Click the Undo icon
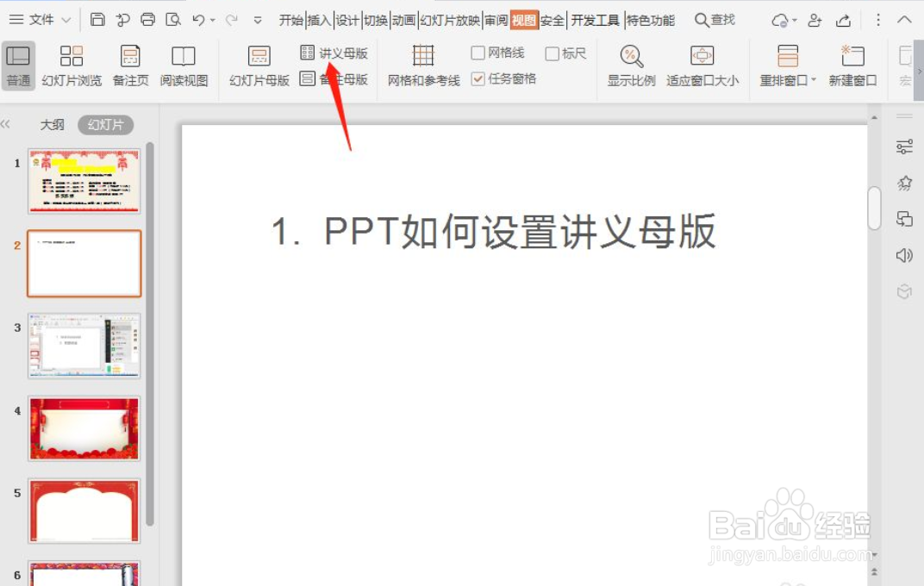Viewport: 924px width, 586px height. point(198,20)
